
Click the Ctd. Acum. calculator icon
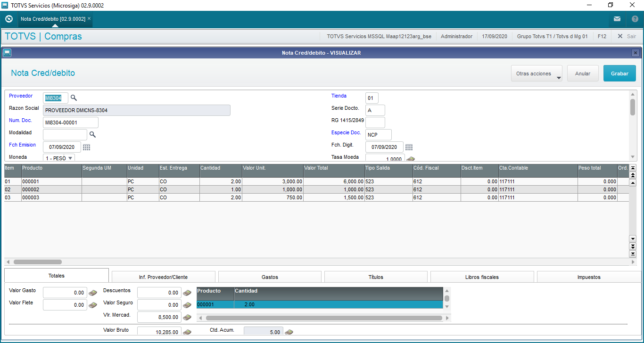point(289,332)
